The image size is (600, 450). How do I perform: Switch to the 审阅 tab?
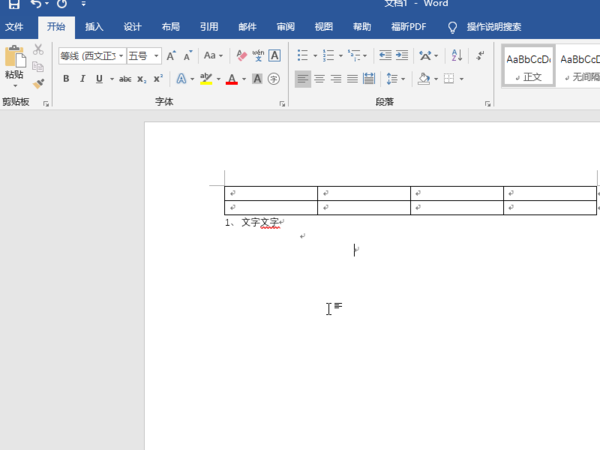(x=285, y=27)
